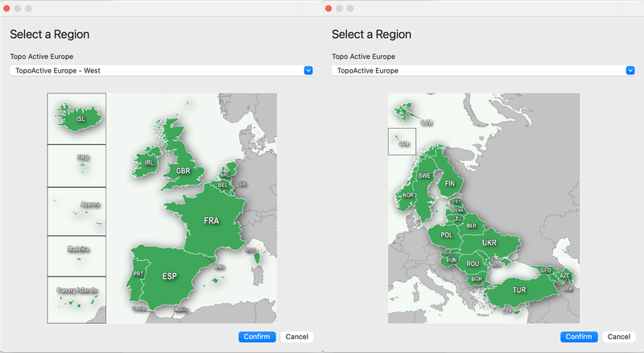Select Finland (FIN) on the right map
Screen dimensions: 644x353
click(x=450, y=184)
